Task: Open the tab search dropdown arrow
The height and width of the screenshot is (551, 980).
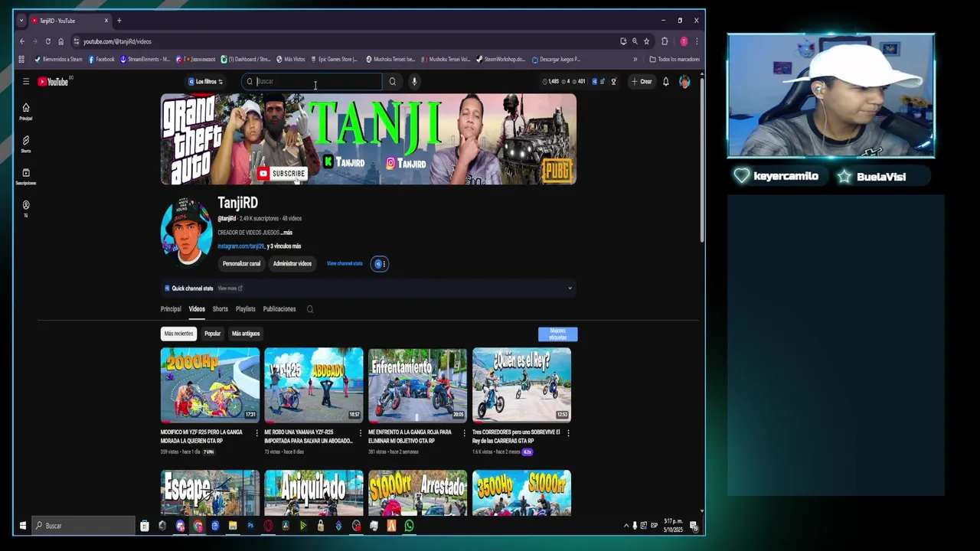Action: click(21, 21)
